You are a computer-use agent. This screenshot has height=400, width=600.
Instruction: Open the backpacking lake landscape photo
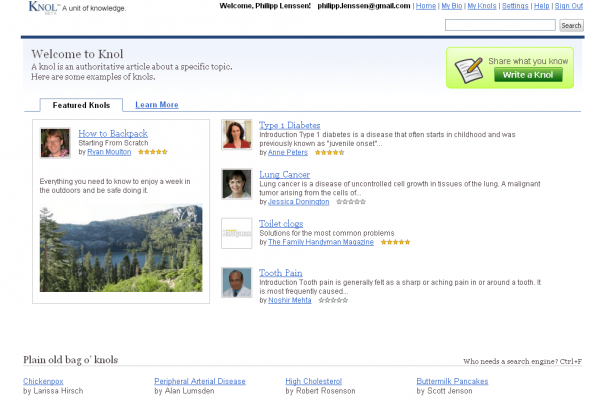(121, 249)
